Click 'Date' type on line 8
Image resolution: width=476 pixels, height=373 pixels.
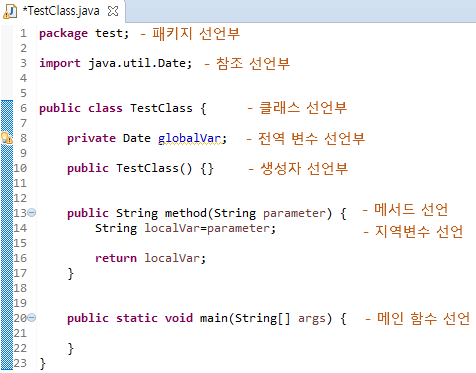coord(137,138)
